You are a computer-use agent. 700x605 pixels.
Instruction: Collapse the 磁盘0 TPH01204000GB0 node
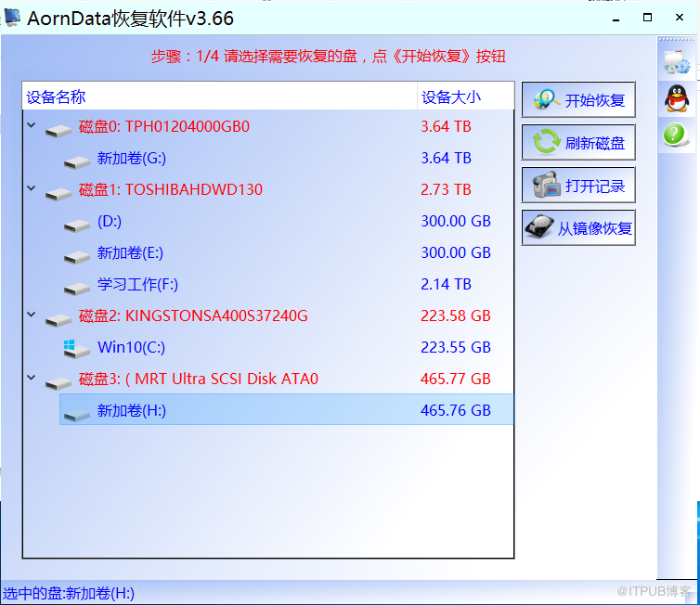[x=32, y=125]
